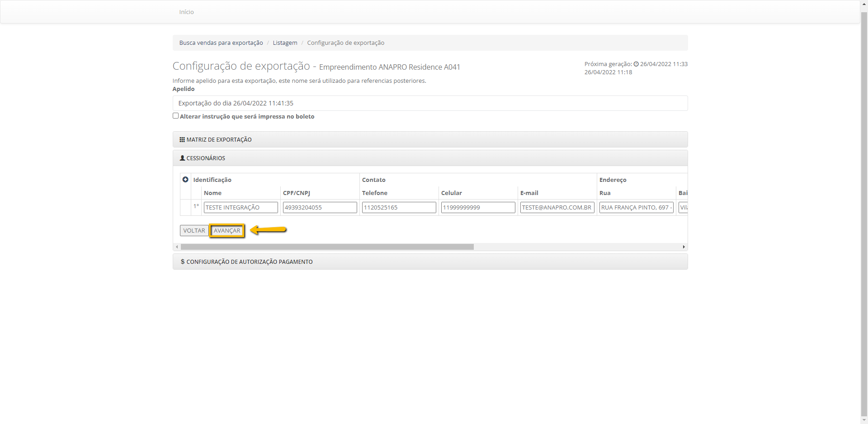Viewport: 868px width, 424px height.
Task: Enable Alterar instrução que será impressa no boleto
Action: point(176,116)
